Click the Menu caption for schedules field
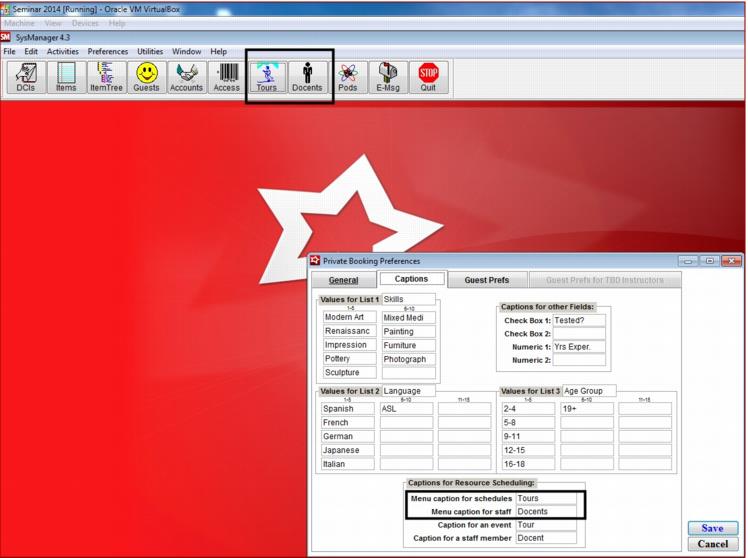 [545, 498]
